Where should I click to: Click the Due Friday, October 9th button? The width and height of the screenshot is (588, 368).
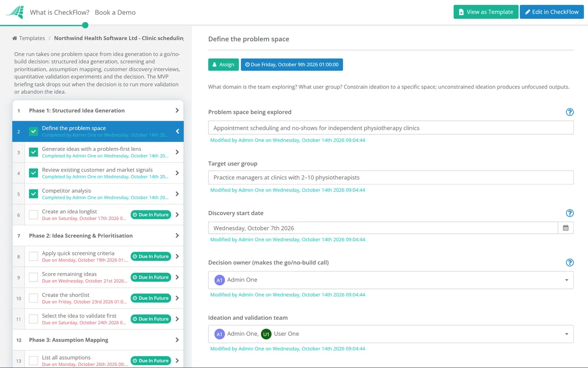click(292, 64)
